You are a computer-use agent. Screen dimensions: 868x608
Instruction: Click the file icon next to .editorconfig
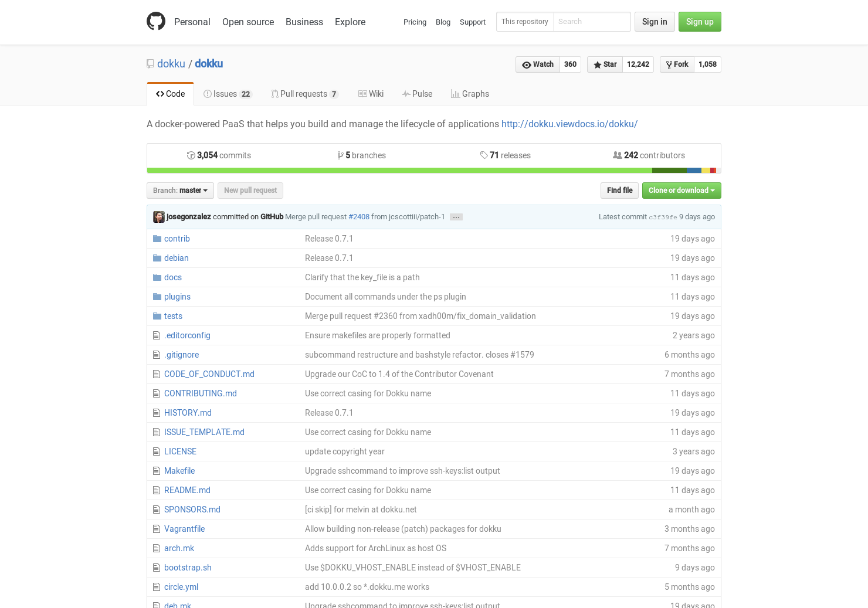(157, 335)
